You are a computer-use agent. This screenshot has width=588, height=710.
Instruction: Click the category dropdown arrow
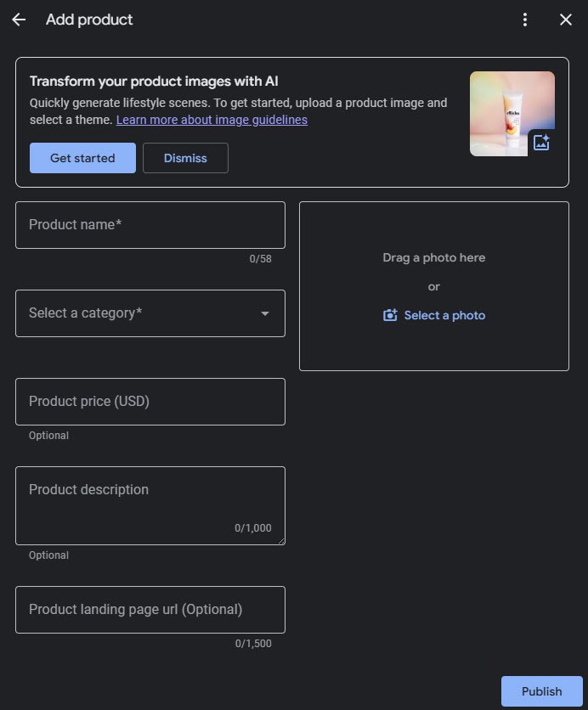(x=265, y=313)
